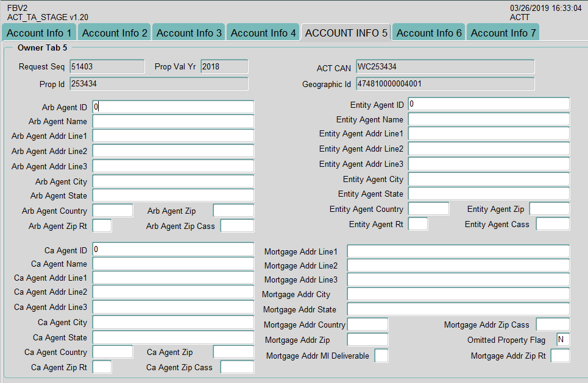Screen dimensions: 588x383
Task: Click the Ca Agent ID field
Action: [173, 250]
